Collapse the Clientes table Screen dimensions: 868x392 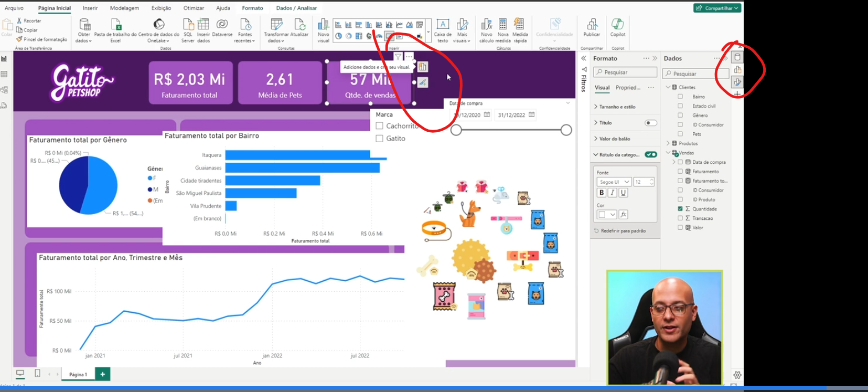(668, 87)
